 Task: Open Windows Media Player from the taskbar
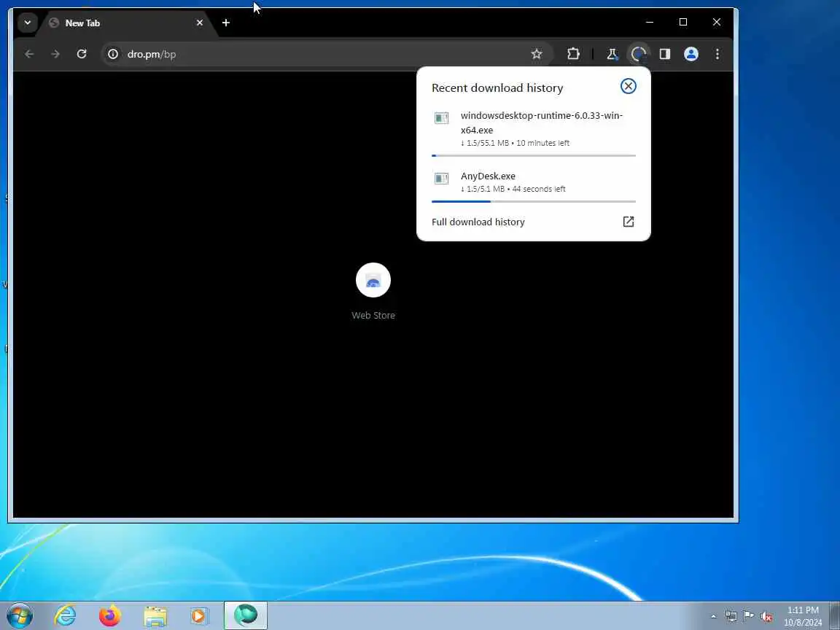[199, 615]
